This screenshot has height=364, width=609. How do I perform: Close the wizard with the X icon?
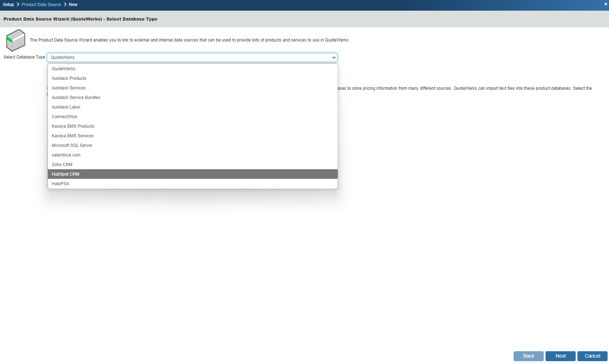pyautogui.click(x=605, y=4)
